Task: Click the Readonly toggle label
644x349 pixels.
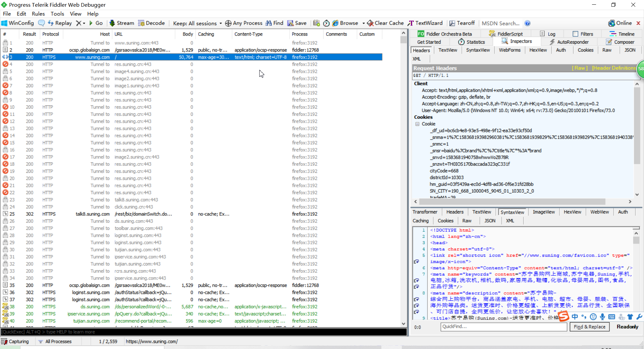Action: click(627, 327)
